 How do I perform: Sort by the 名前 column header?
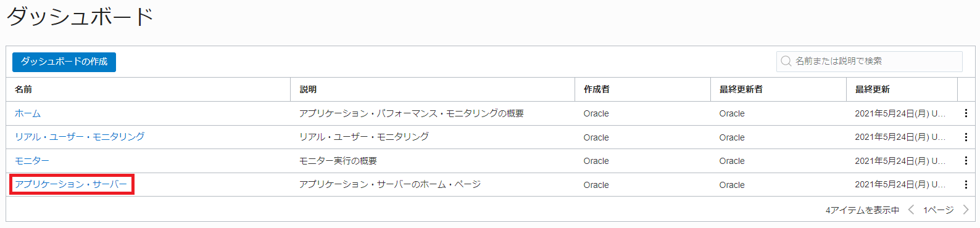pos(23,89)
